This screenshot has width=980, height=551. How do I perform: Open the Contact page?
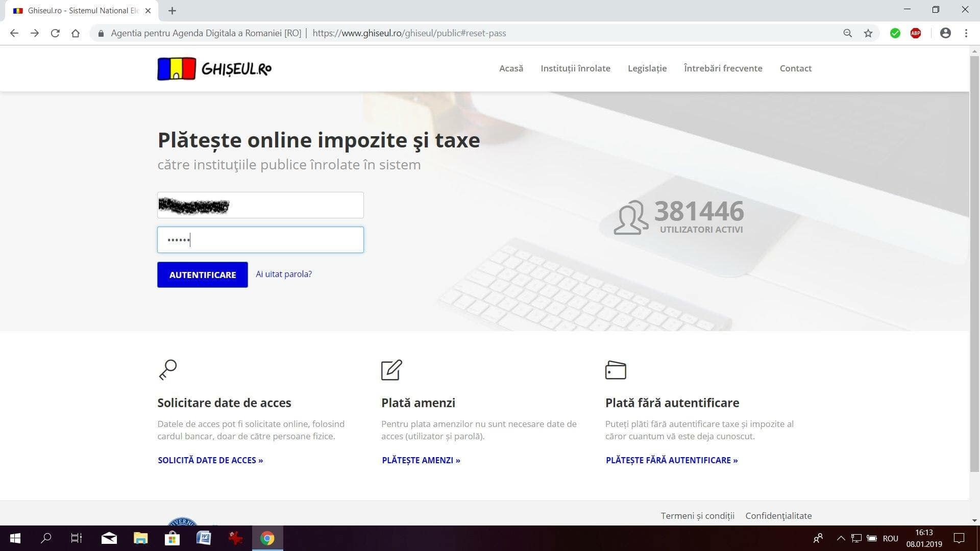coord(795,68)
